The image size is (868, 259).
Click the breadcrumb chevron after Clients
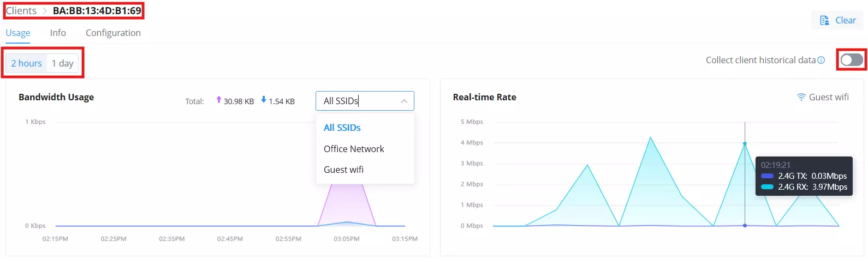pos(45,11)
